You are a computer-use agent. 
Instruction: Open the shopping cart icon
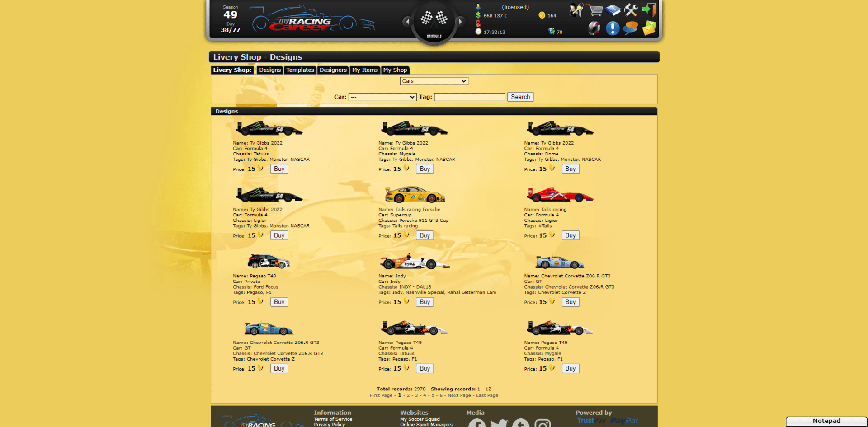(595, 10)
